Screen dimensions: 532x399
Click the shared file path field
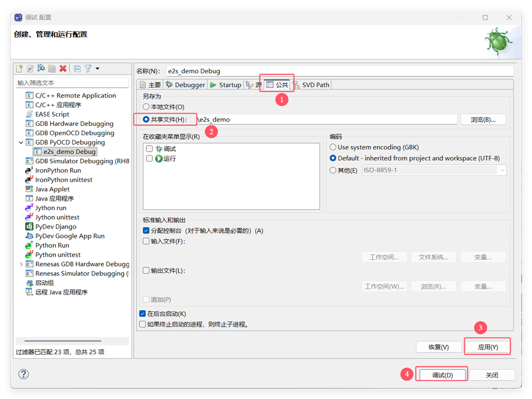point(327,119)
